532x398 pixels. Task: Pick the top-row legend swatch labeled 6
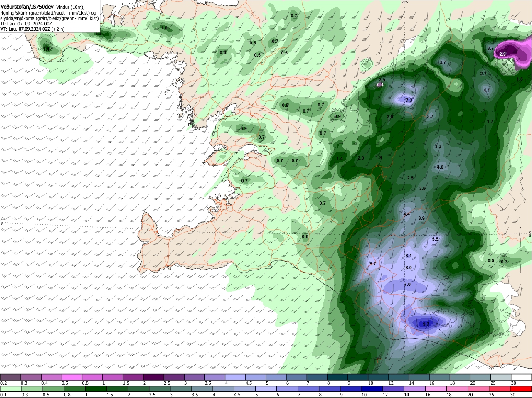(x=296, y=377)
